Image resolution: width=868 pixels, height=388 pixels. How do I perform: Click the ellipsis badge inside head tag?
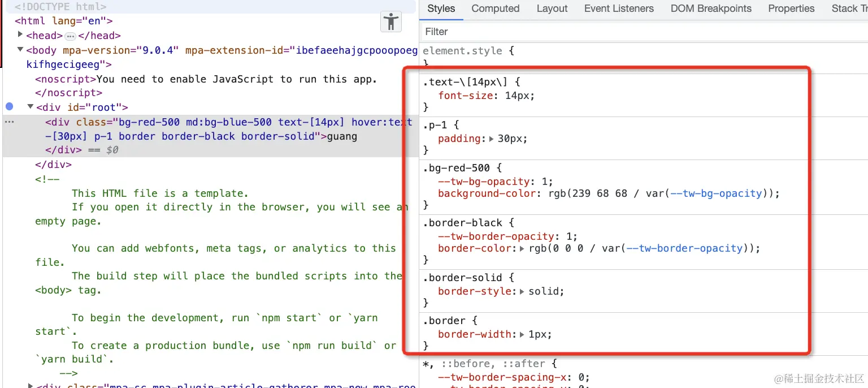pyautogui.click(x=70, y=36)
